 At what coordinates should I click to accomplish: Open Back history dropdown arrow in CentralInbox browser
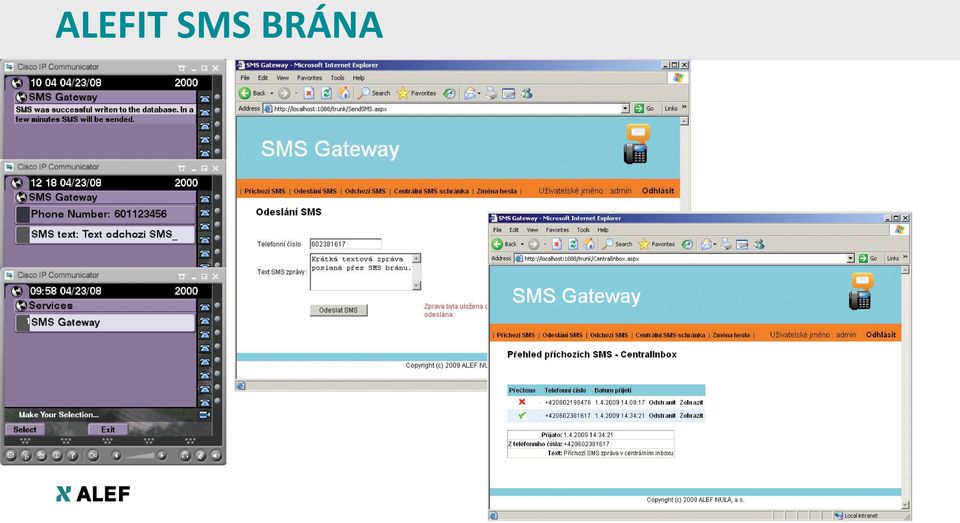[522, 244]
